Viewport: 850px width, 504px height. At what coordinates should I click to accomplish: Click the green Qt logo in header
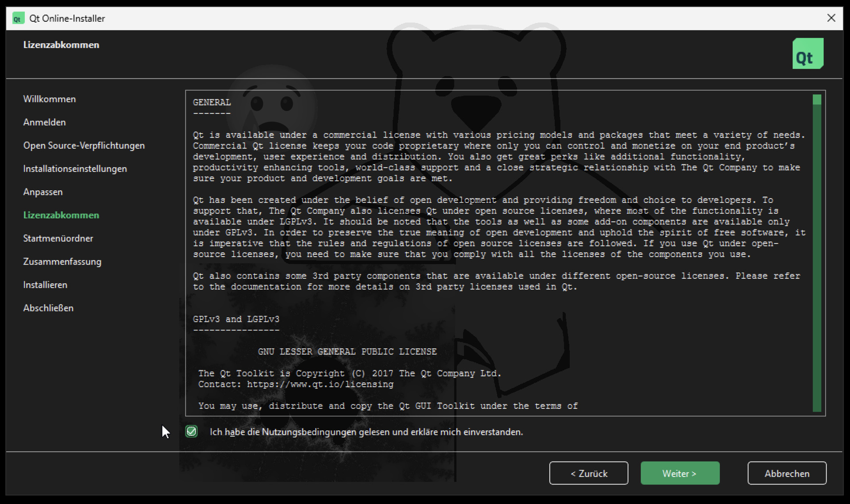807,54
